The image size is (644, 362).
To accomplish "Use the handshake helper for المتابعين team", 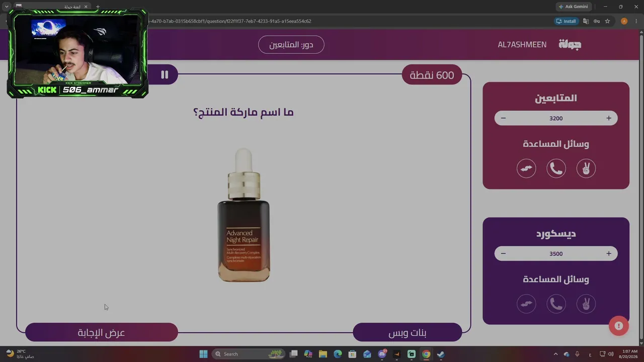I will pos(526,168).
